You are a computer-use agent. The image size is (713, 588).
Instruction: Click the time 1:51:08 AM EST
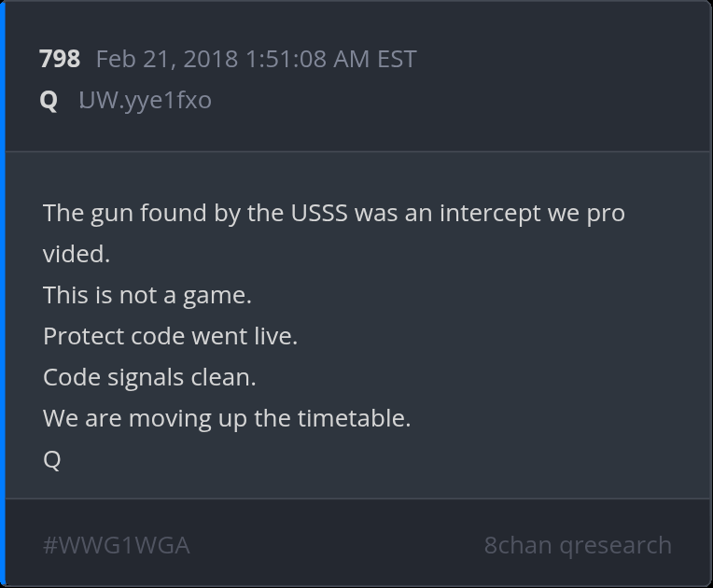click(330, 60)
